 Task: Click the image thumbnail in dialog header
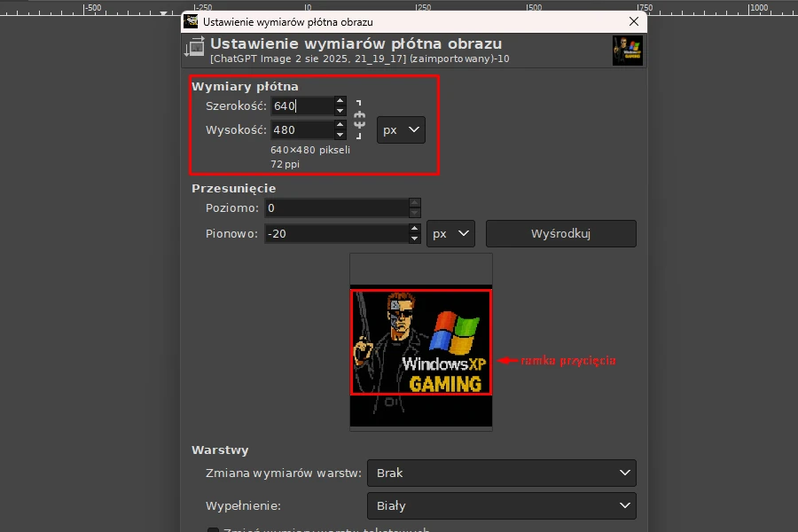tap(628, 51)
